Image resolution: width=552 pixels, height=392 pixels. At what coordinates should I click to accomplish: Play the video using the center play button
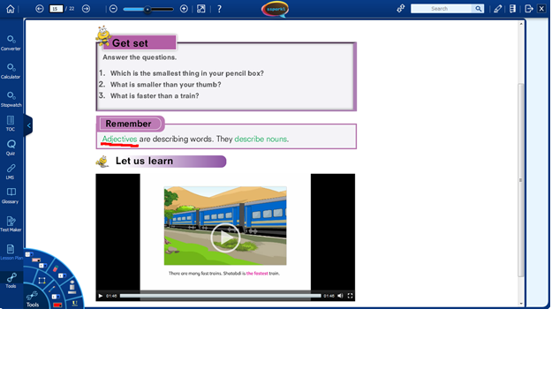click(x=225, y=237)
